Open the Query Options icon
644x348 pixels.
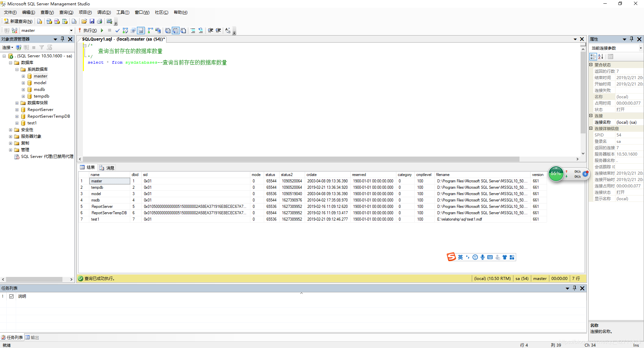coord(133,31)
